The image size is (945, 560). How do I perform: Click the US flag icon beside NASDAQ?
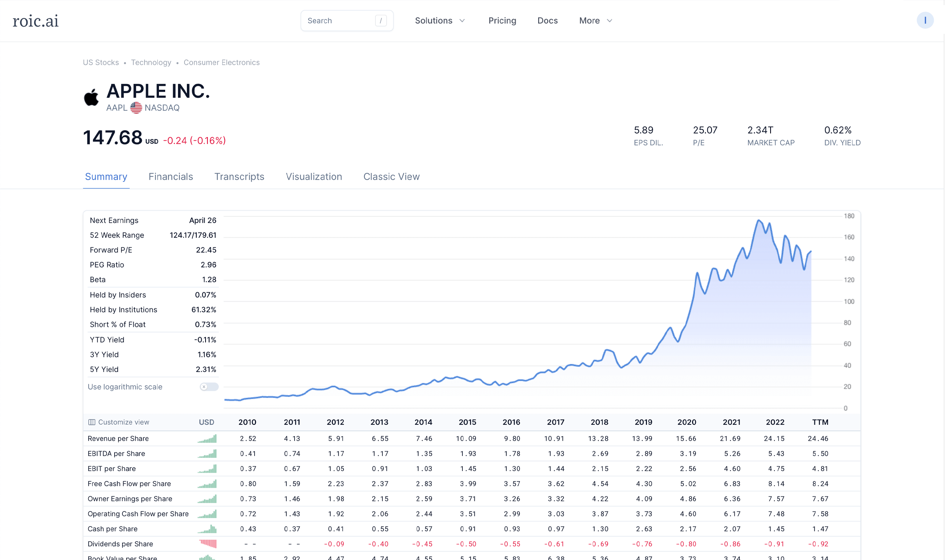click(x=135, y=108)
